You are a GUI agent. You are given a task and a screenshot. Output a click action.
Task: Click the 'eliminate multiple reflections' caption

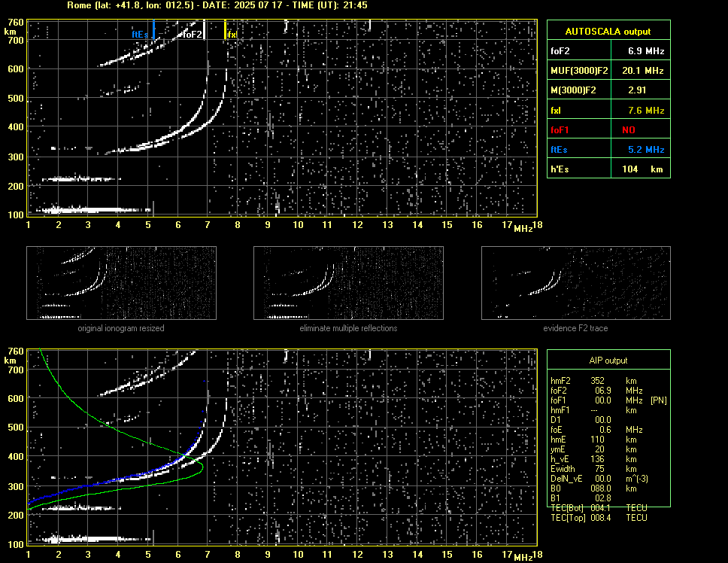click(348, 328)
